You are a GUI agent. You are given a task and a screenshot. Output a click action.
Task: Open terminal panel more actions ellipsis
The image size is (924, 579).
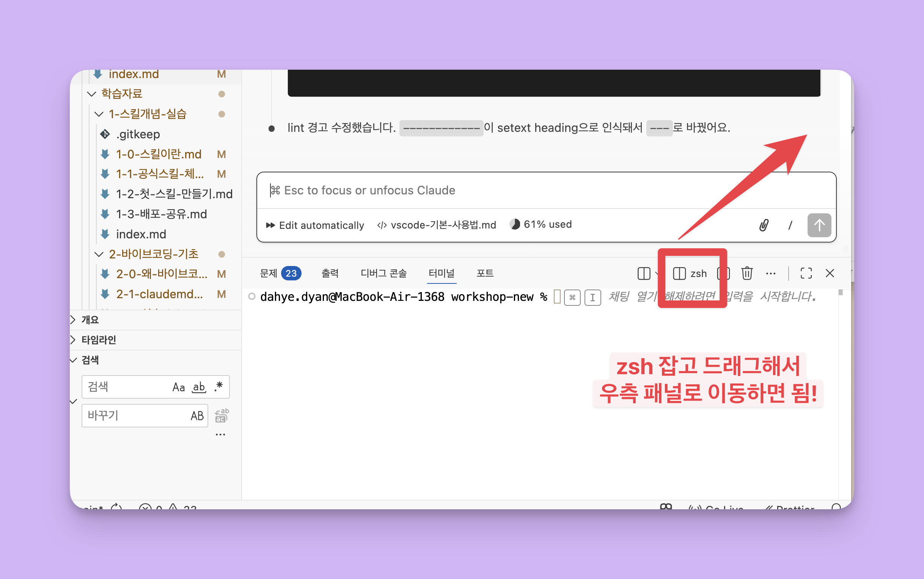click(771, 274)
